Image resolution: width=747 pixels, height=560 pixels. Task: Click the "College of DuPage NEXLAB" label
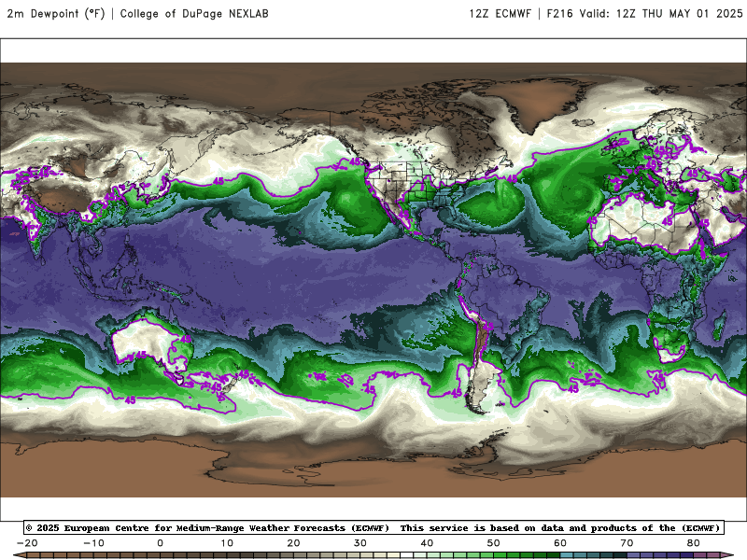pyautogui.click(x=194, y=14)
